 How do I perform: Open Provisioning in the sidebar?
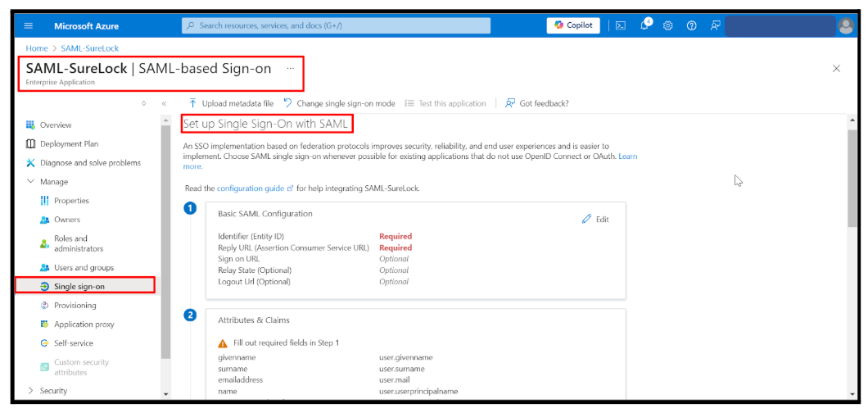(x=75, y=305)
